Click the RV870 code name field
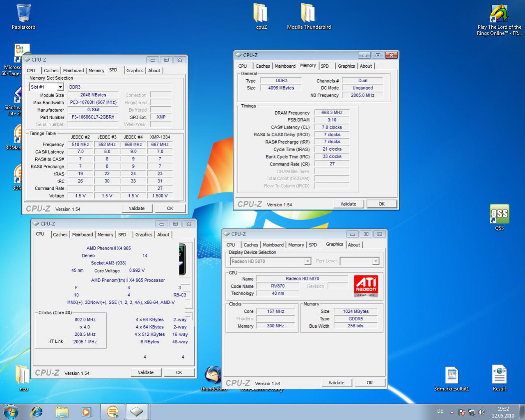Image resolution: width=525 pixels, height=420 pixels. [x=277, y=286]
